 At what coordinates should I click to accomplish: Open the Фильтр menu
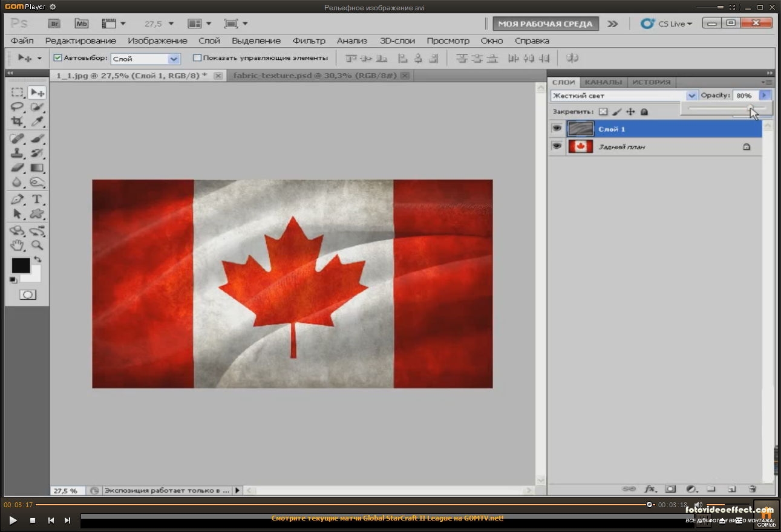(x=309, y=41)
